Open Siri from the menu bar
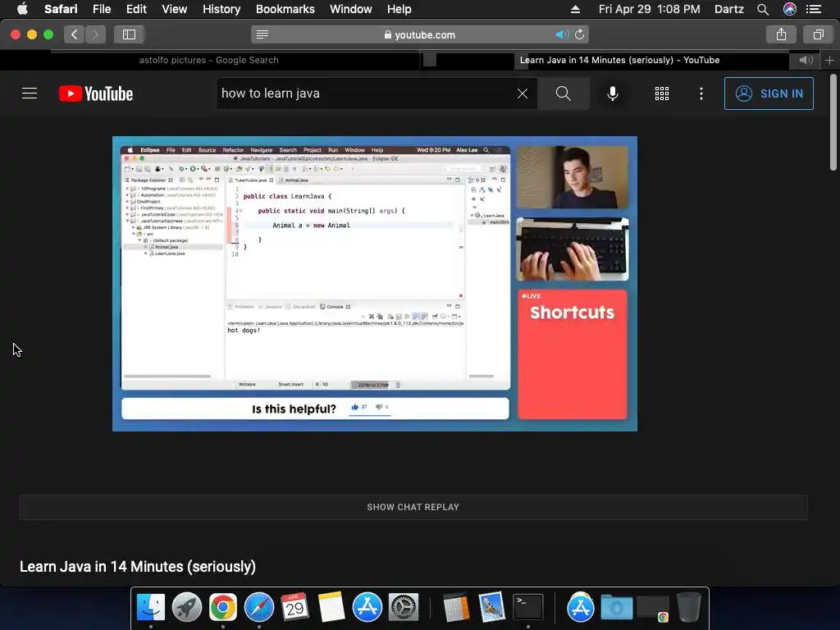 (x=790, y=9)
